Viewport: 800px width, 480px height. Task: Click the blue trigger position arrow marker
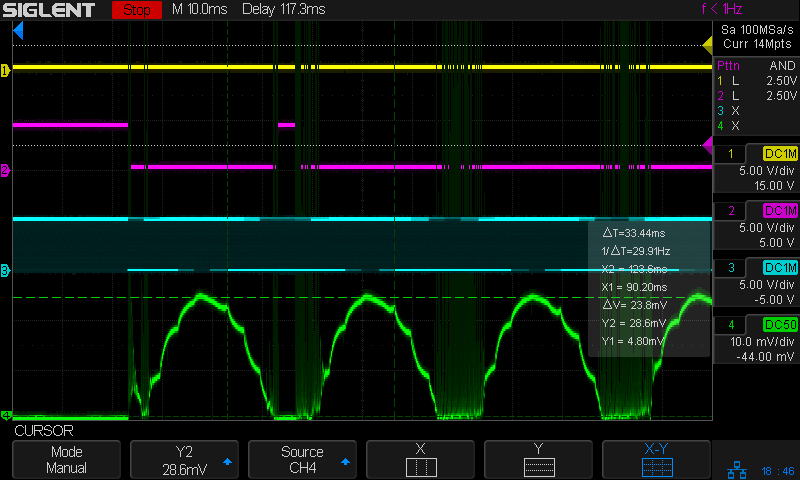click(18, 31)
